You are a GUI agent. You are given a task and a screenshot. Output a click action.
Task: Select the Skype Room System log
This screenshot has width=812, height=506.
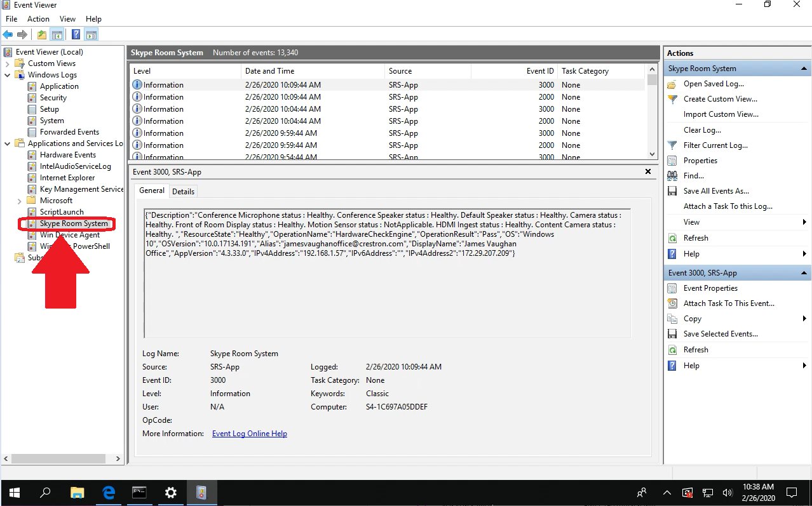click(x=74, y=223)
